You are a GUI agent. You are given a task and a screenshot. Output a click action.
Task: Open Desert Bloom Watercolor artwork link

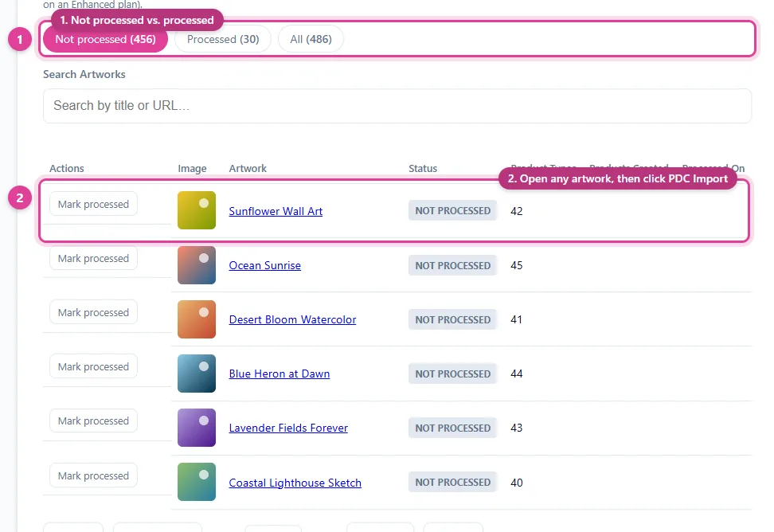click(x=292, y=320)
